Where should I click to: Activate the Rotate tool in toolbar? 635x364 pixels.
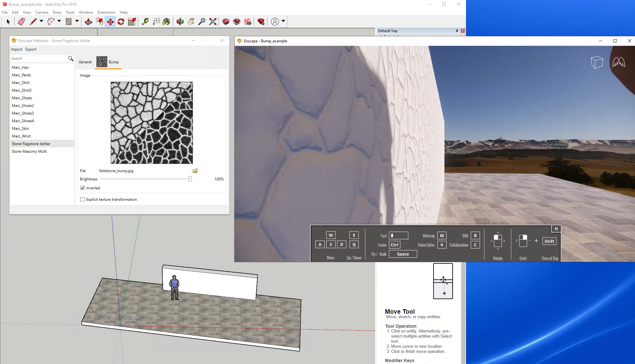[x=121, y=22]
